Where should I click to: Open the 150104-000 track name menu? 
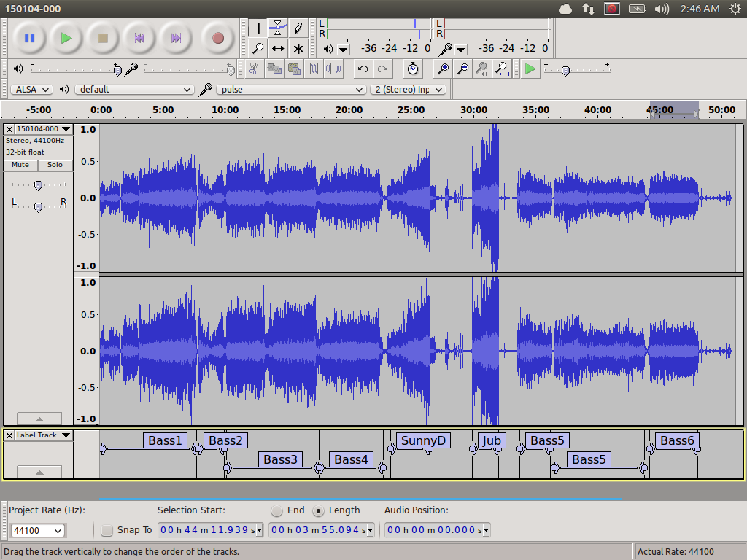(x=43, y=129)
